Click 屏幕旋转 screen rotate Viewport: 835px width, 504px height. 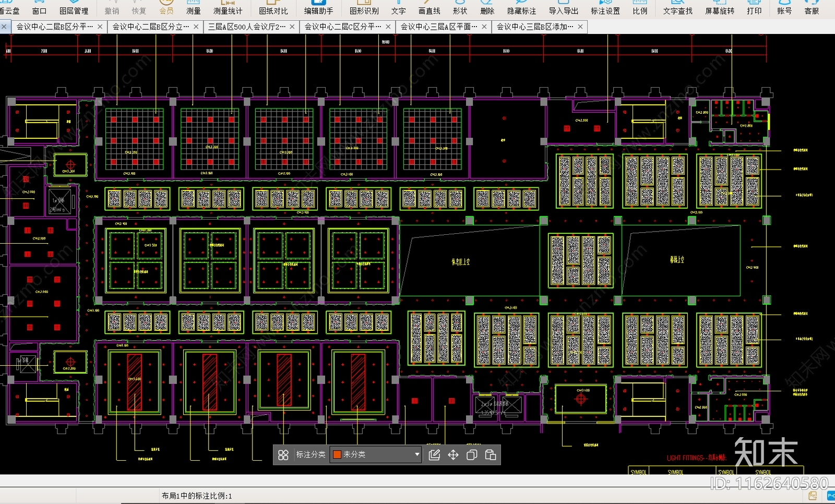coord(720,7)
